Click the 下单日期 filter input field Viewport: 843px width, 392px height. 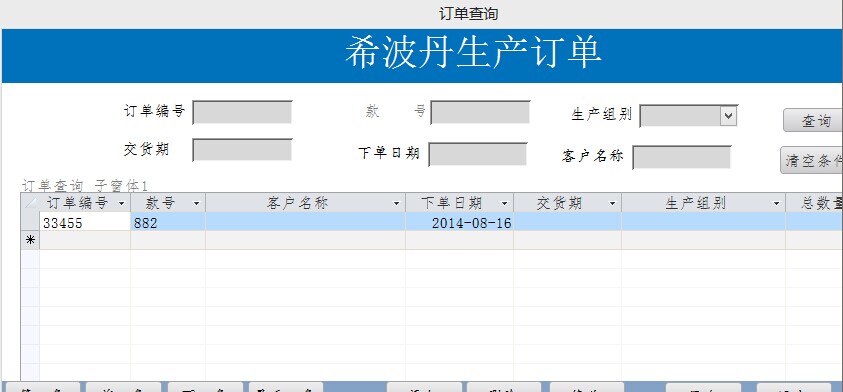coord(478,154)
